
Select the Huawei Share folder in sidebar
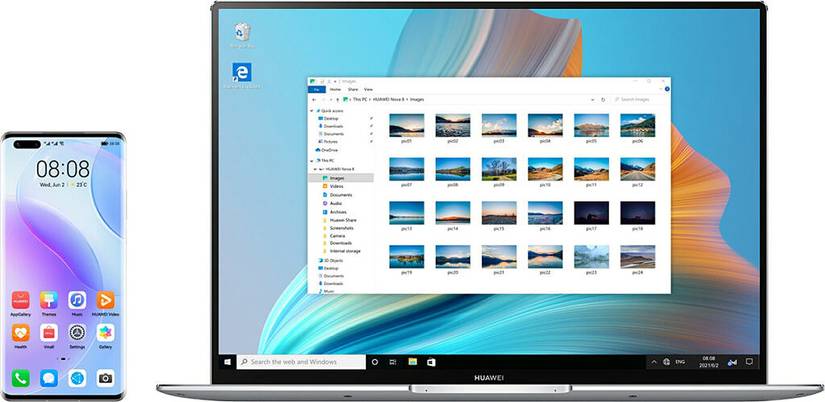(x=343, y=219)
